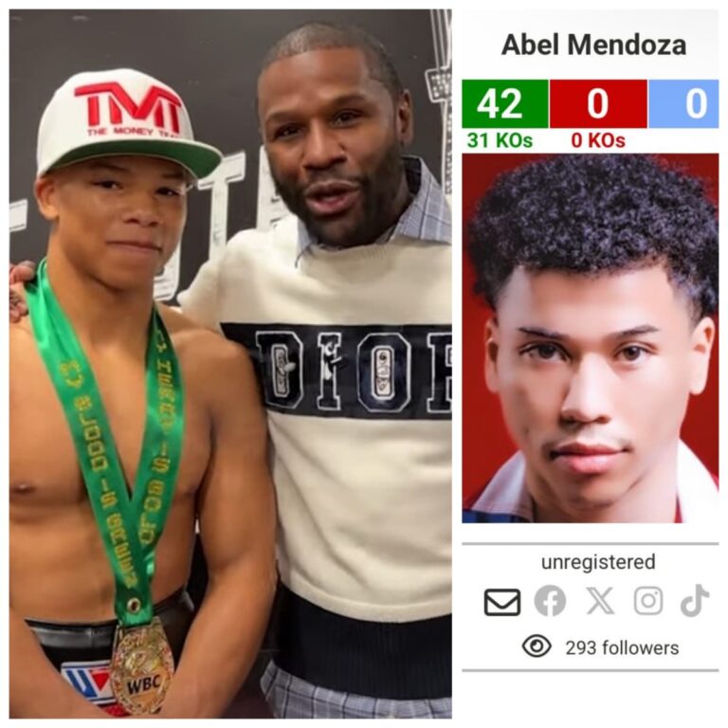Click the red 0 KOs label
The width and height of the screenshot is (728, 728).
[x=598, y=139]
